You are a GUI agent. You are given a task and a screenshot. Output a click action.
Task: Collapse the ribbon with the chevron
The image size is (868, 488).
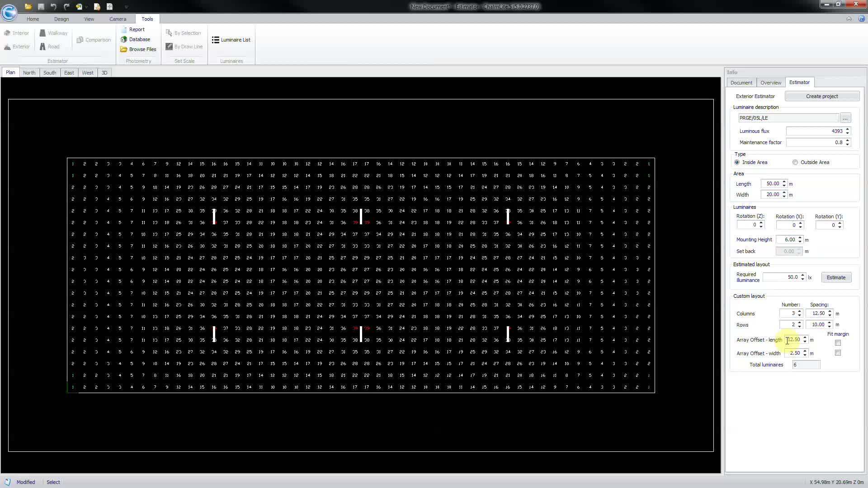point(849,19)
